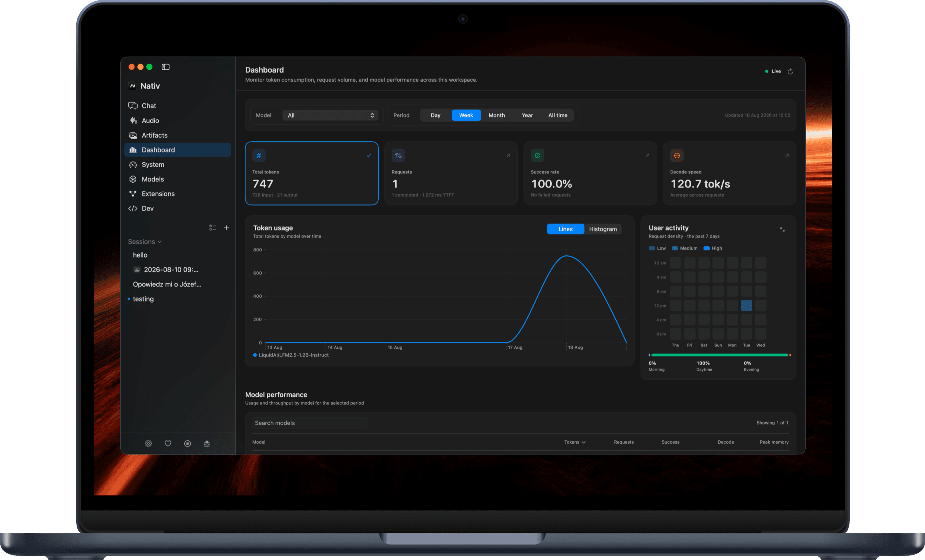The width and height of the screenshot is (925, 560).
Task: Click the Decode column header
Action: click(726, 442)
